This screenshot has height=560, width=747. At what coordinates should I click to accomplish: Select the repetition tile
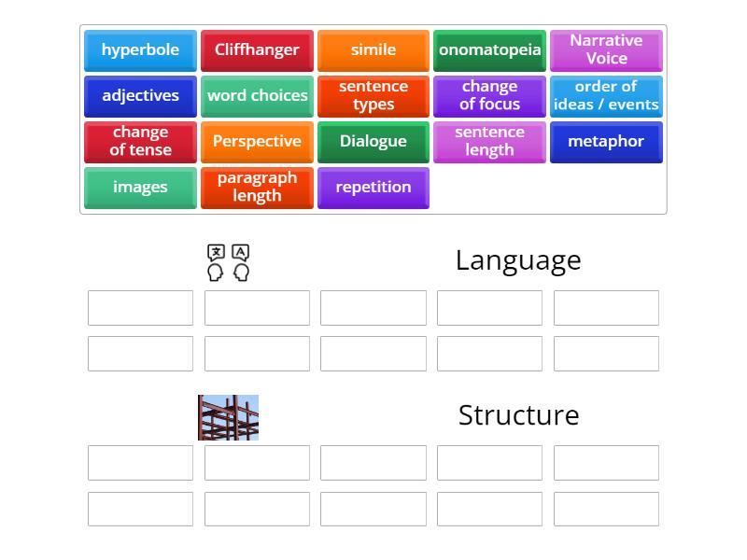373,188
